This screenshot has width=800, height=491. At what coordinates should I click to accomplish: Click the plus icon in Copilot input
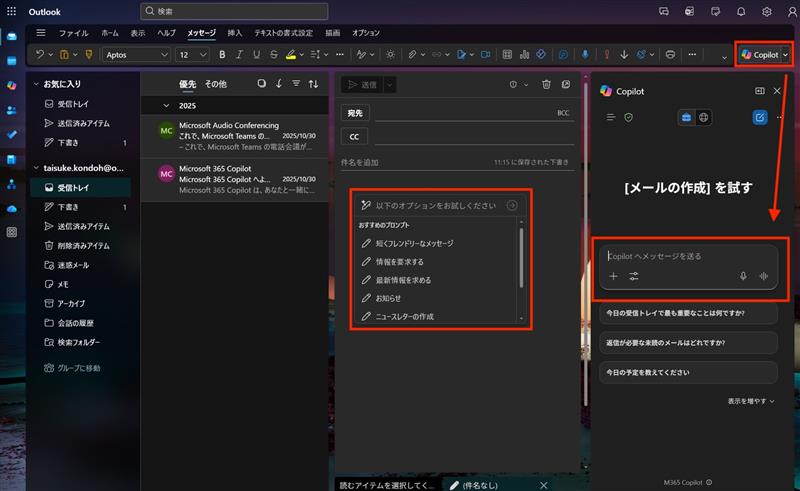614,276
